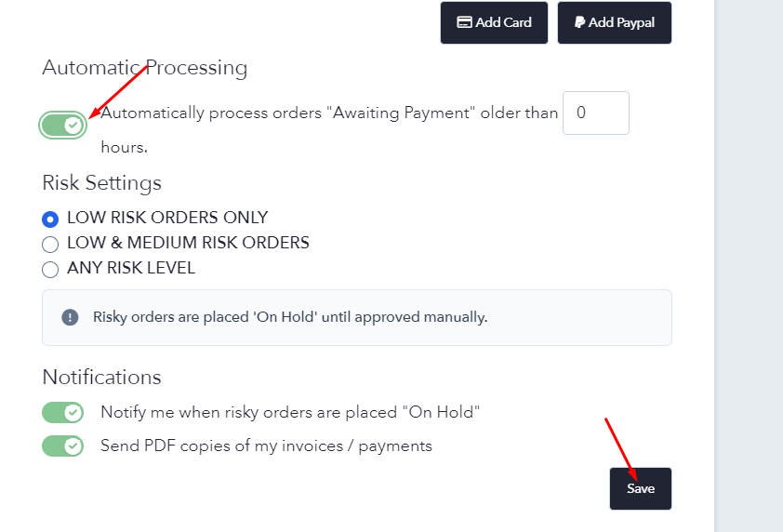The image size is (783, 532).
Task: Open the Add Paypal option
Action: point(614,22)
